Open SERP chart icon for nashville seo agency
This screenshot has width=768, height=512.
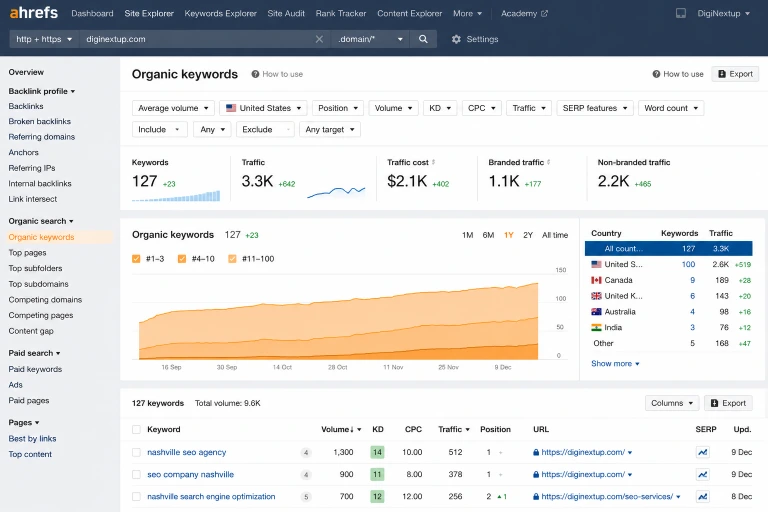pyautogui.click(x=703, y=452)
